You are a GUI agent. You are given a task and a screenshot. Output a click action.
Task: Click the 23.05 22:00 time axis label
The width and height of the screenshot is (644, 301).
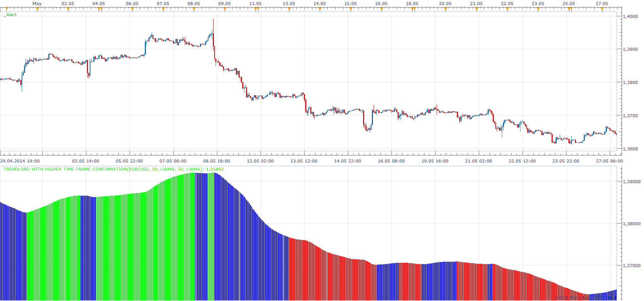pyautogui.click(x=566, y=161)
